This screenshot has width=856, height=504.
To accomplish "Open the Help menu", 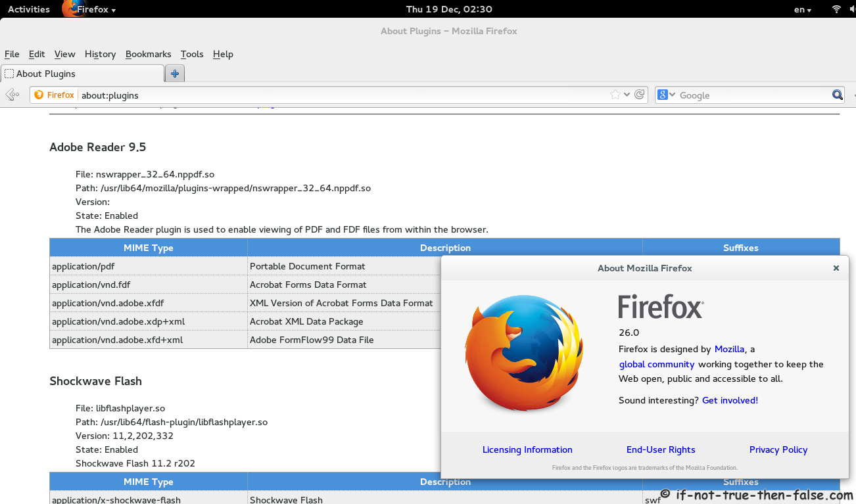I will click(223, 54).
